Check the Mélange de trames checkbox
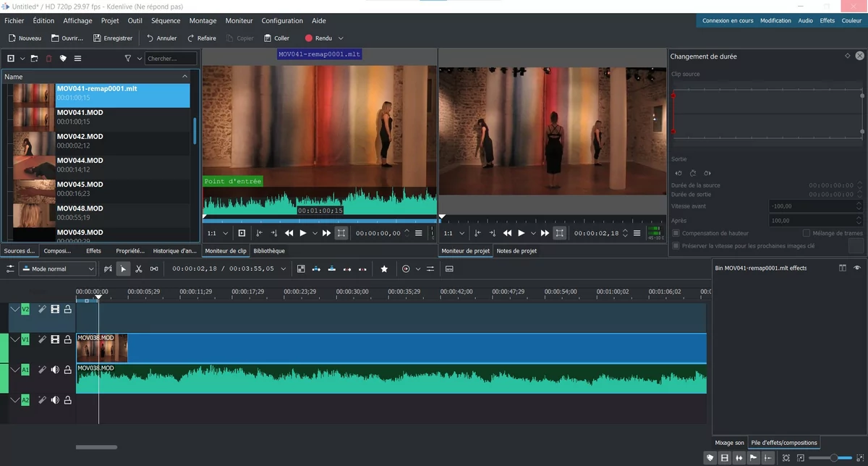 [x=807, y=233]
